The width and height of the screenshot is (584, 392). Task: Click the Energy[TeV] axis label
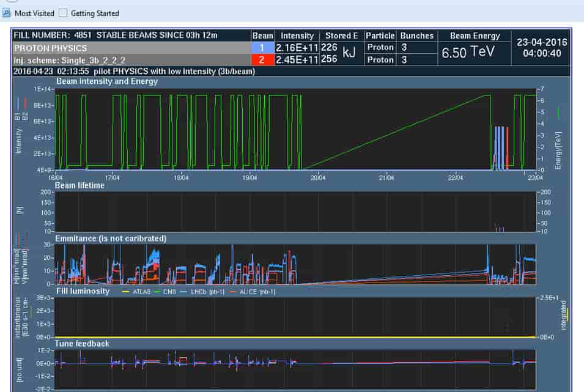click(558, 150)
